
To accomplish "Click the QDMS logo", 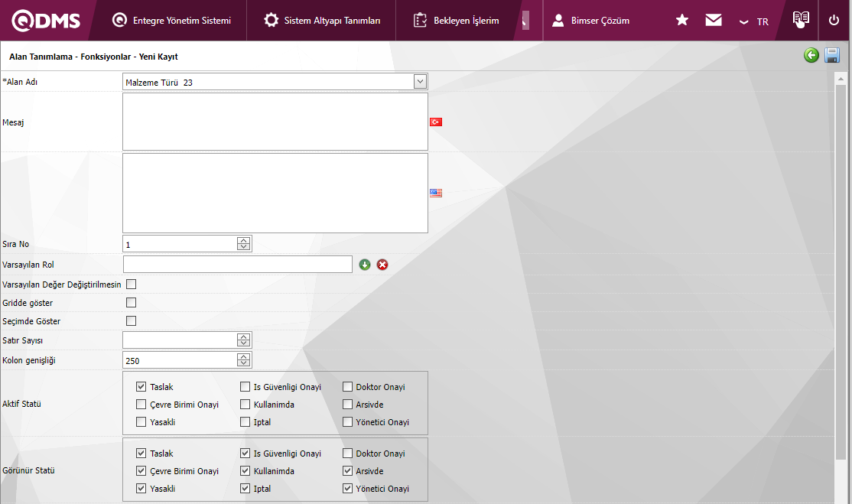I will pos(46,21).
